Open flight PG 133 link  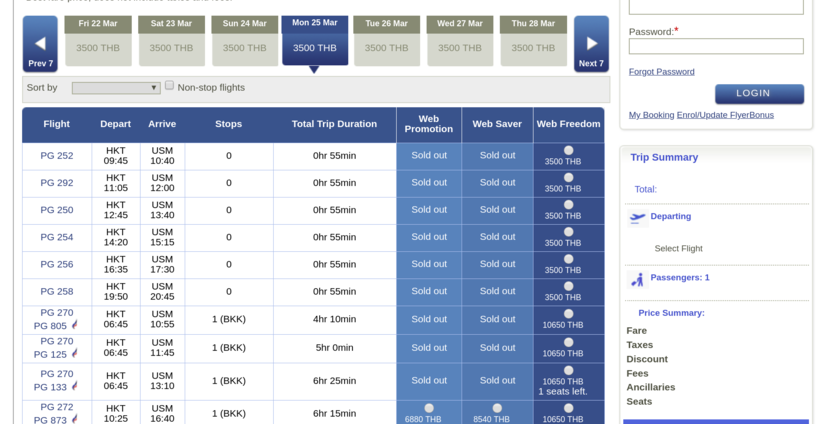click(x=50, y=387)
